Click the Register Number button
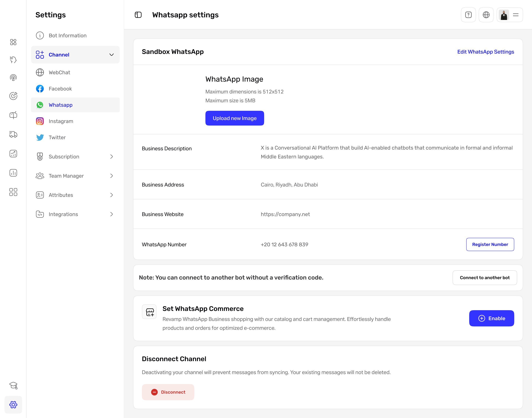Viewport: 532px width, 418px height. pos(490,244)
